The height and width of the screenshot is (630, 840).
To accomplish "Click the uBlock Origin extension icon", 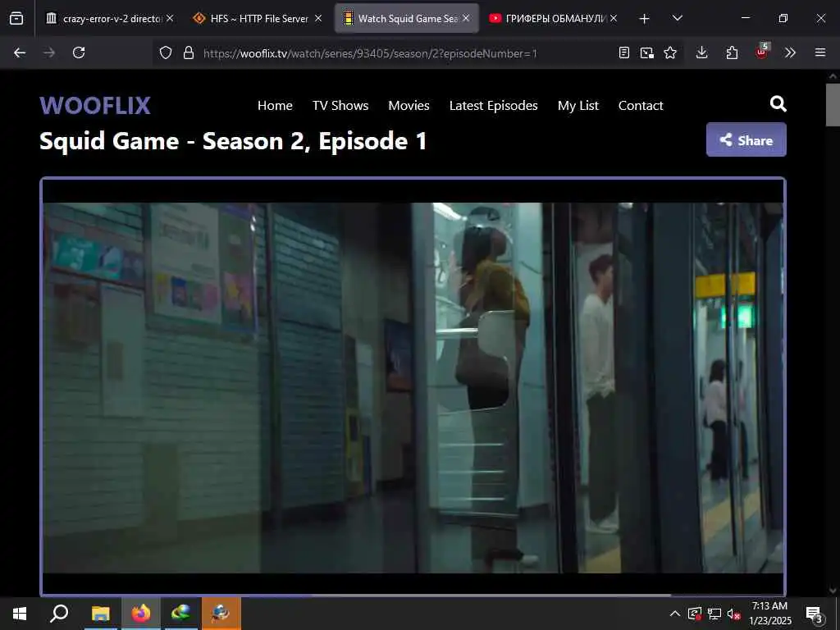I will 762,52.
